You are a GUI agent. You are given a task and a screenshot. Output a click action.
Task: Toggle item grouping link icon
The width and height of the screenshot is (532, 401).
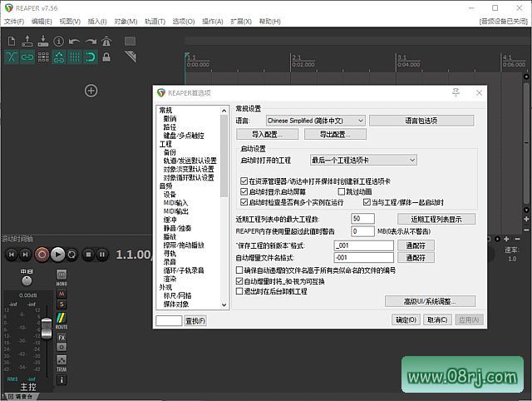point(27,57)
